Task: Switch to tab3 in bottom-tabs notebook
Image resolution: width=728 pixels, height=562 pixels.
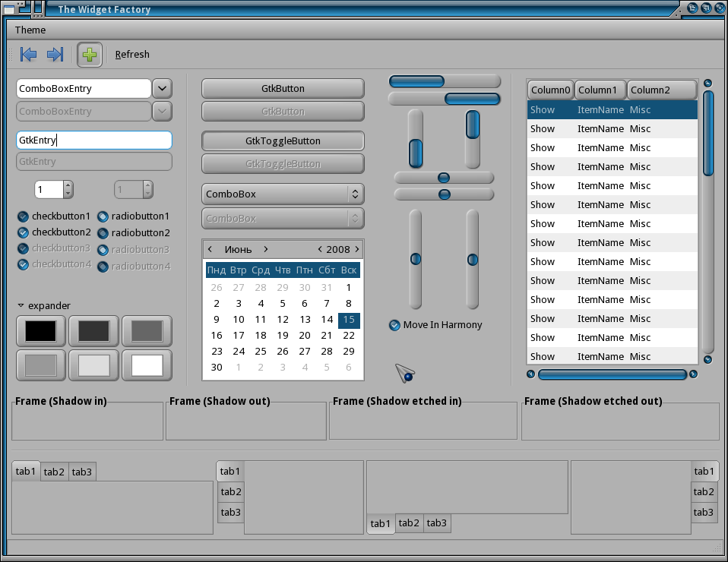Action: click(x=437, y=523)
